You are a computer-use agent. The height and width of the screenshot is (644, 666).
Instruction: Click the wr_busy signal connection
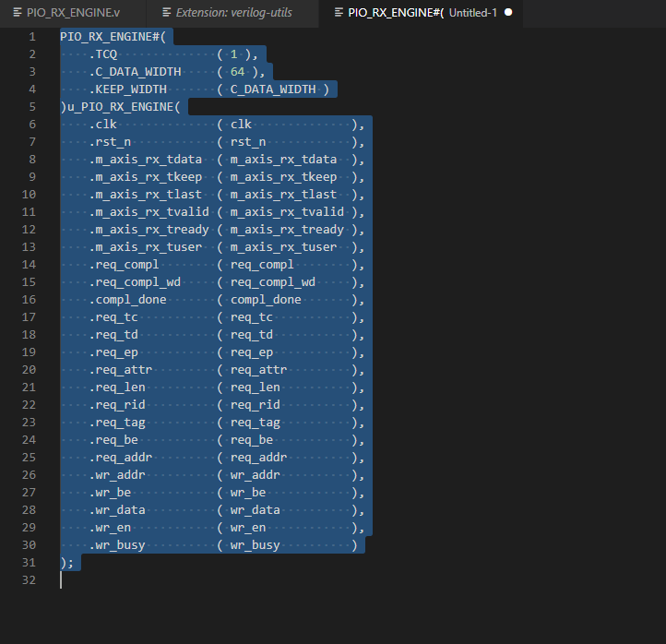[x=256, y=545]
